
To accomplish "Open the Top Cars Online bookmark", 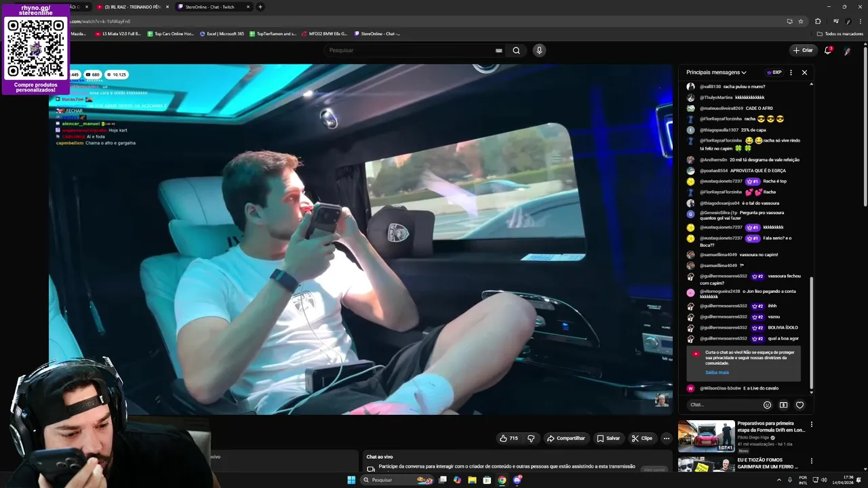I will click(x=171, y=33).
